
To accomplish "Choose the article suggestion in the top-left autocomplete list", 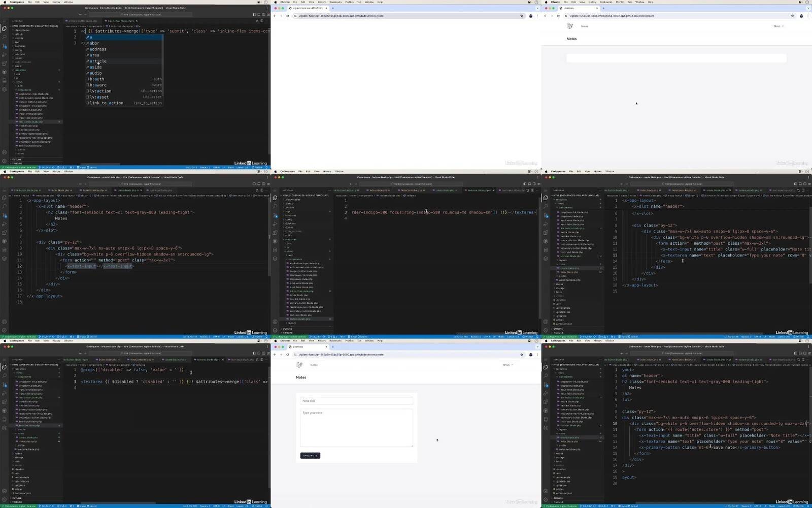I will coord(124,61).
